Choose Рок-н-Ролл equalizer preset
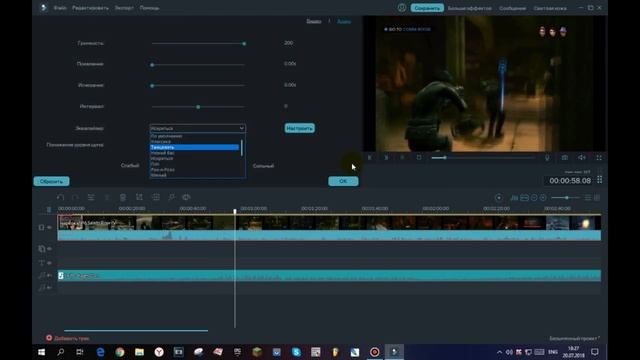Viewport: 640px width, 360px height. click(162, 169)
